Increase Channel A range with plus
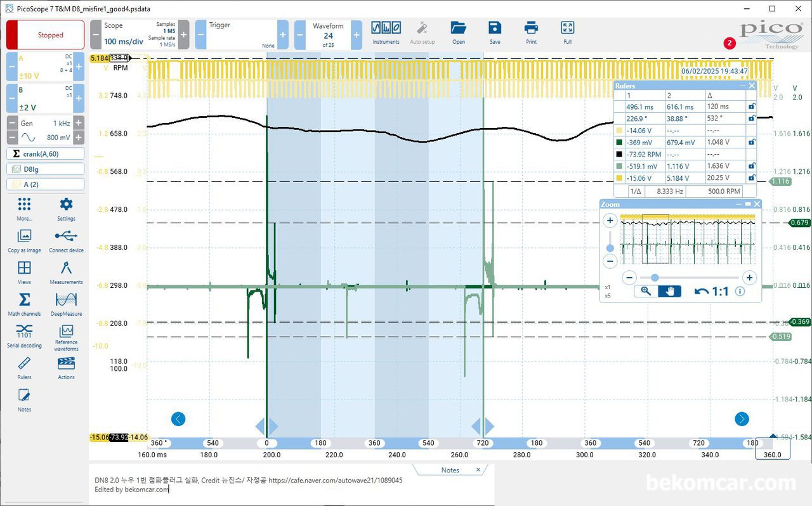Screen dimensions: 812x506 (79, 67)
